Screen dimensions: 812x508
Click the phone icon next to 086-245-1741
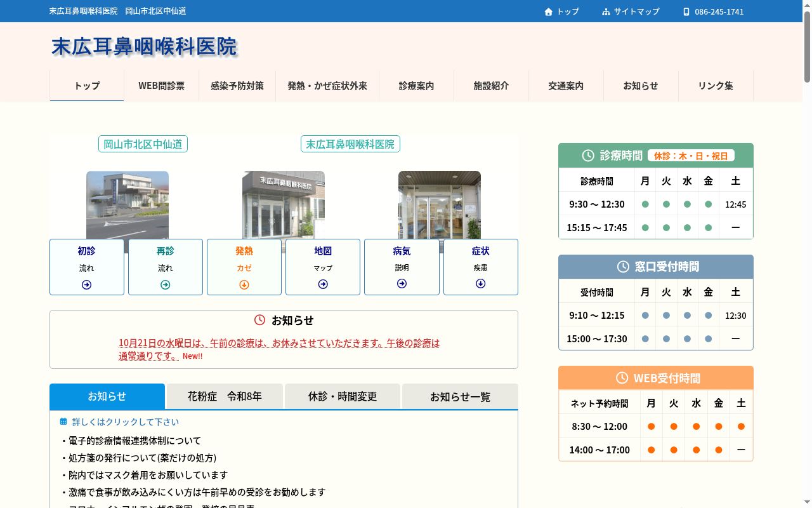pos(686,11)
